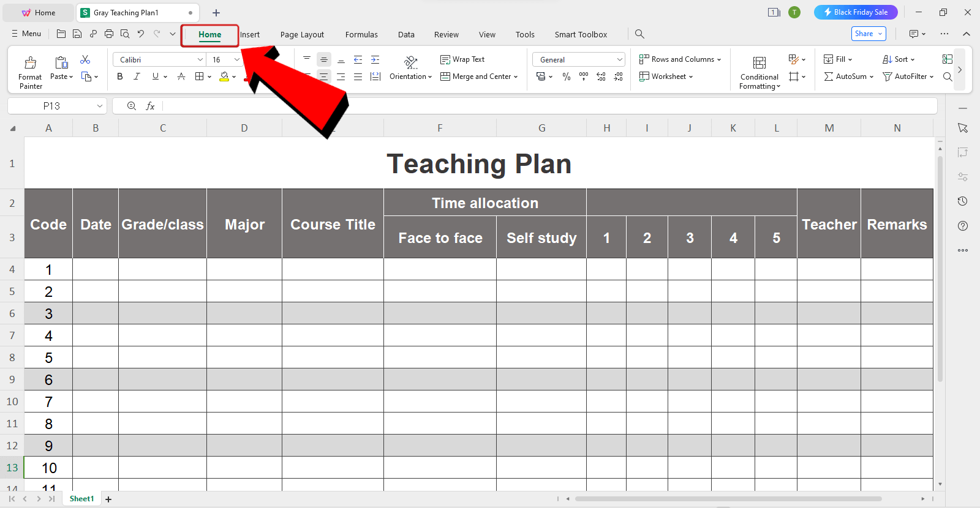Toggle Center horizontal alignment

point(324,77)
